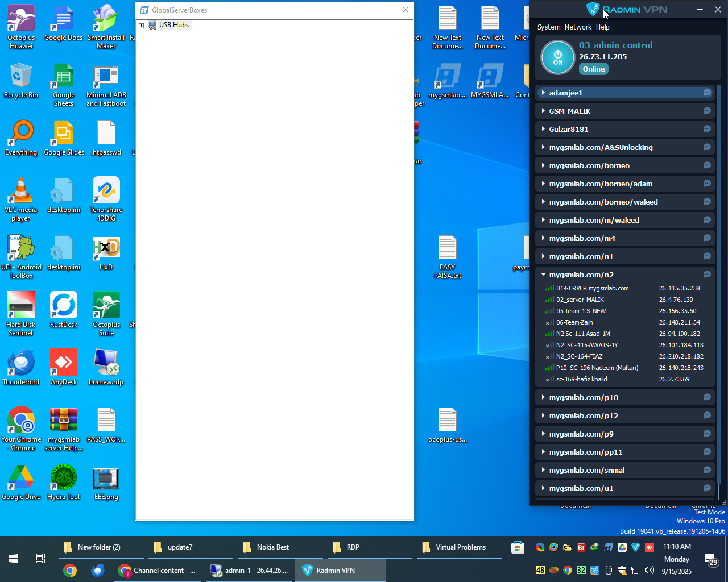The width and height of the screenshot is (728, 582).
Task: Switch to Radmin VPN taskbar button
Action: point(341,571)
